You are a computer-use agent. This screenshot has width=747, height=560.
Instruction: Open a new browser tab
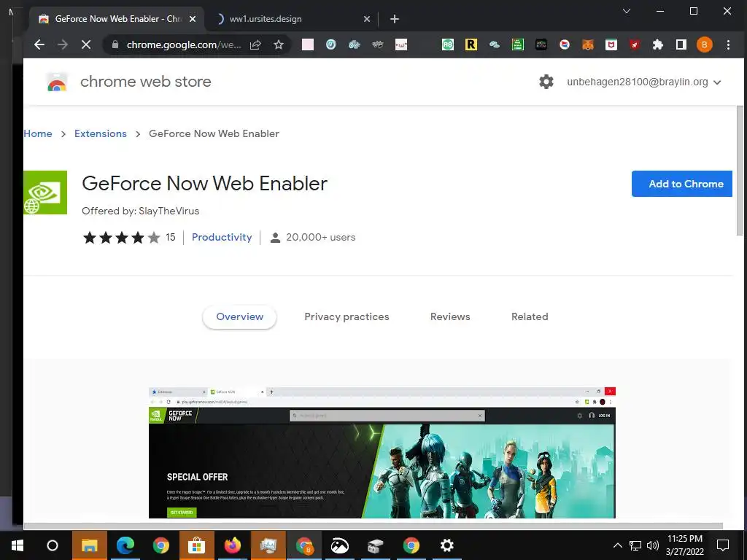click(x=395, y=19)
